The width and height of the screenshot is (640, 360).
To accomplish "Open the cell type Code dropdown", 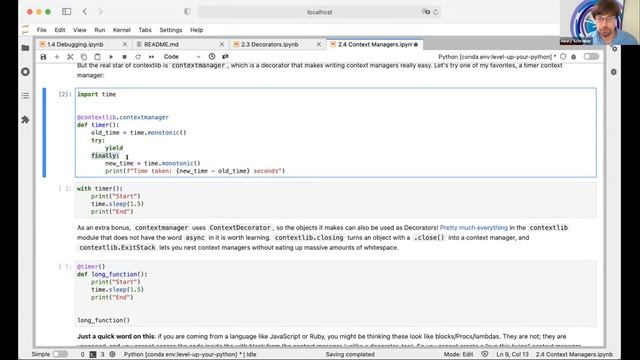I will pyautogui.click(x=182, y=57).
